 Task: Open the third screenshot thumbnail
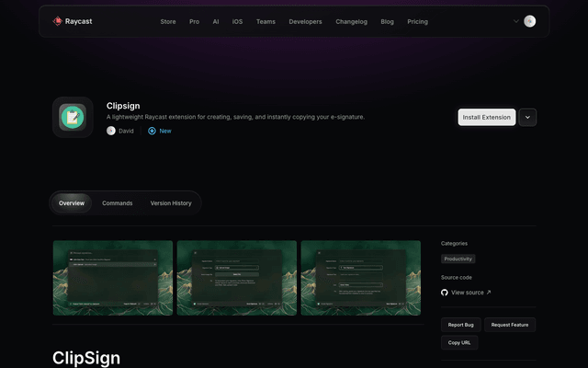(x=361, y=278)
